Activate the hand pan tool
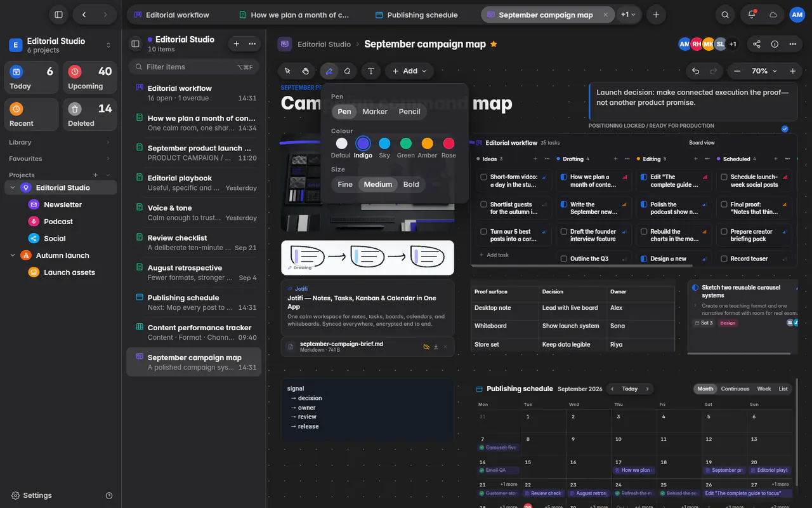The height and width of the screenshot is (508, 812). point(305,71)
